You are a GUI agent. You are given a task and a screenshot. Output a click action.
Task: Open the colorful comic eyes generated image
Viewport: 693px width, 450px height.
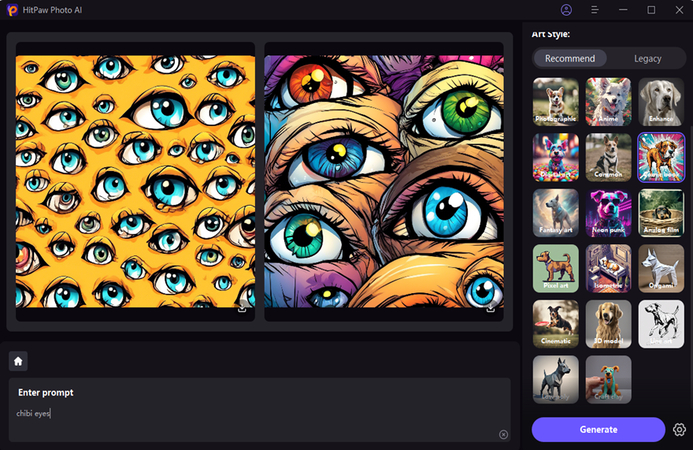[x=384, y=181]
